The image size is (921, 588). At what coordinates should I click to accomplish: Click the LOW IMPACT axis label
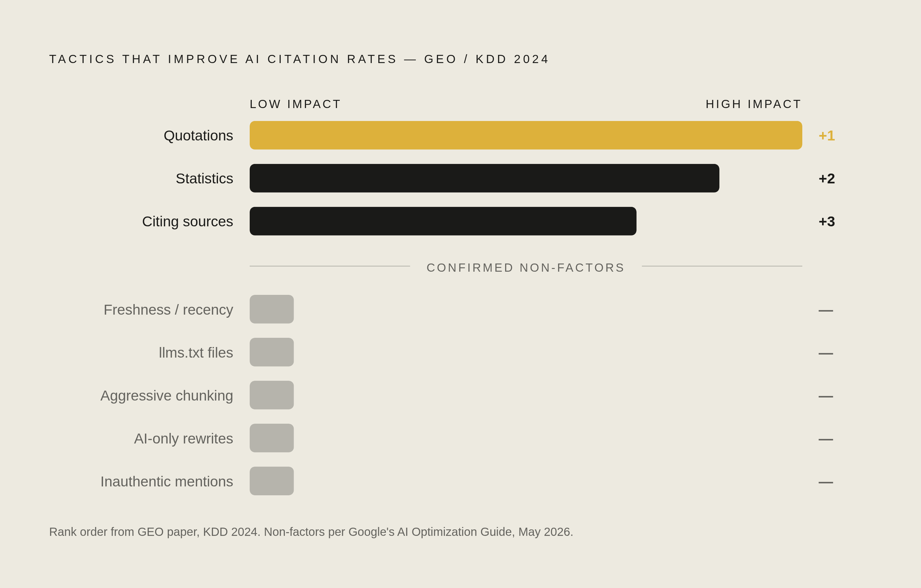tap(295, 104)
